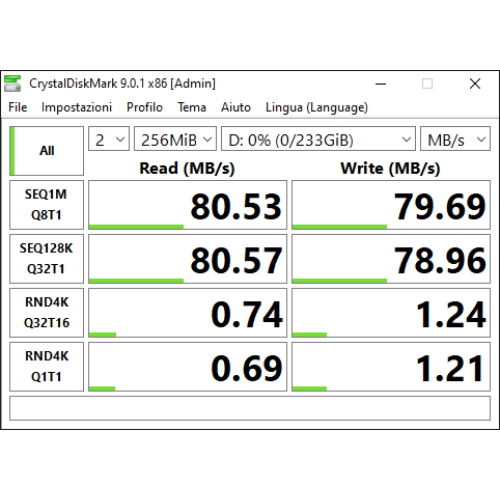
Task: Expand the 256MiB test size dropdown
Action: coord(175,139)
